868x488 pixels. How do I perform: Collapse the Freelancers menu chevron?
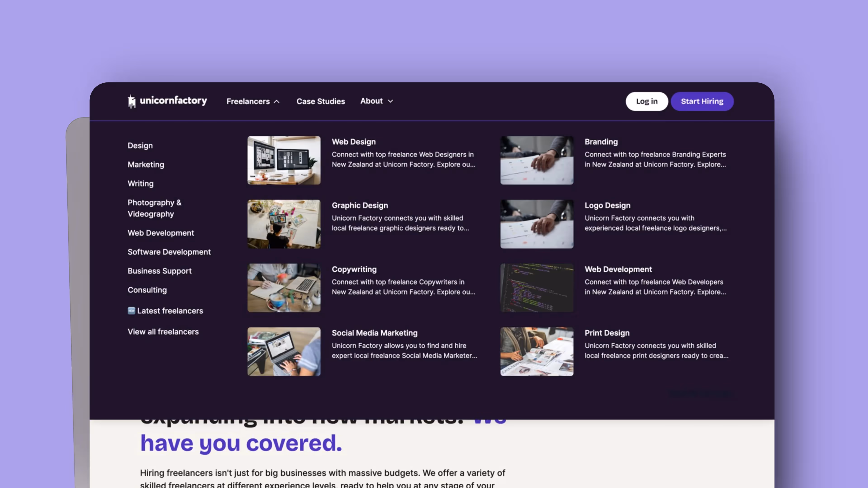click(x=277, y=101)
